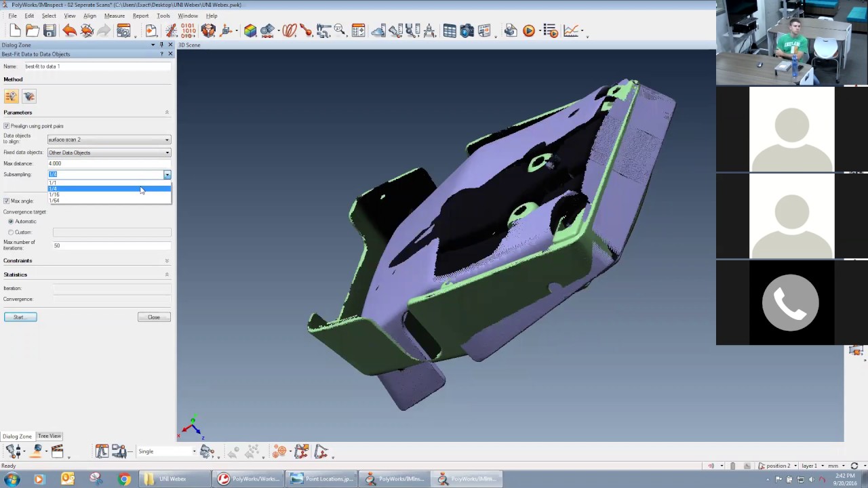Collapse the Subsampling dropdown arrow
This screenshot has width=868, height=488.
167,175
